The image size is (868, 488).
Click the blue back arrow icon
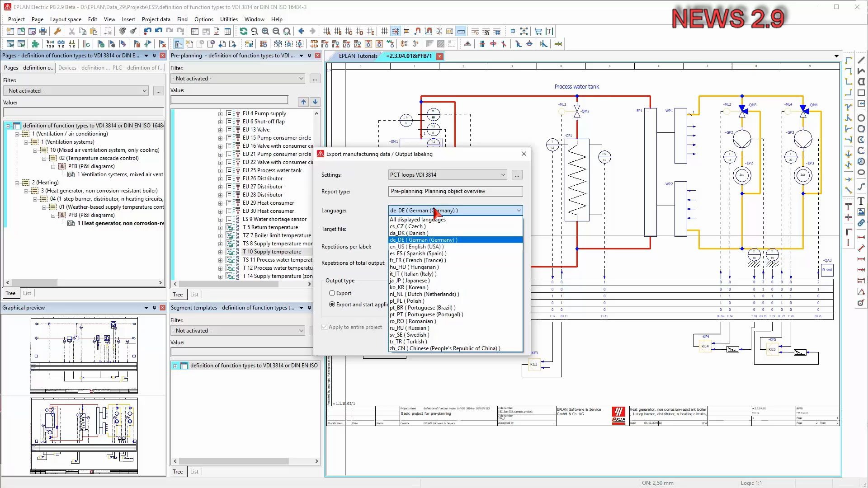(302, 31)
